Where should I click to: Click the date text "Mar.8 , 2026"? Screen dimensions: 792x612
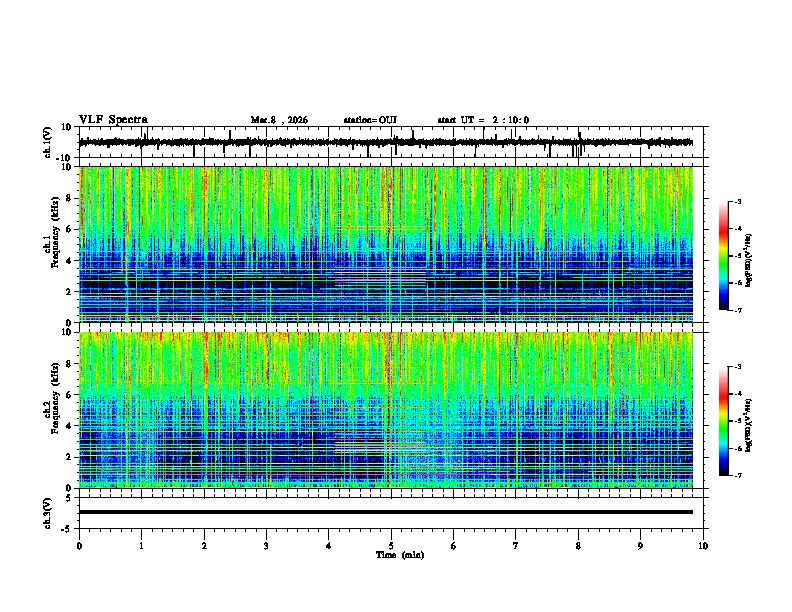pyautogui.click(x=279, y=120)
